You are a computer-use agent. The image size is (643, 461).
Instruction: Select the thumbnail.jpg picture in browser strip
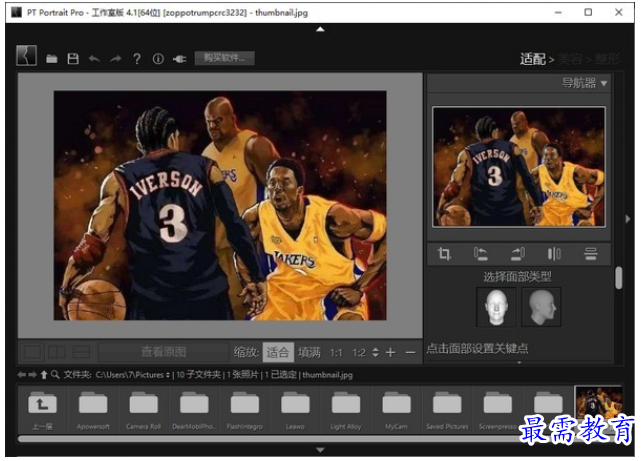[599, 402]
